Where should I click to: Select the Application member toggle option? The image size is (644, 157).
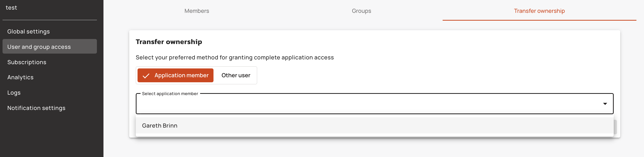click(175, 75)
